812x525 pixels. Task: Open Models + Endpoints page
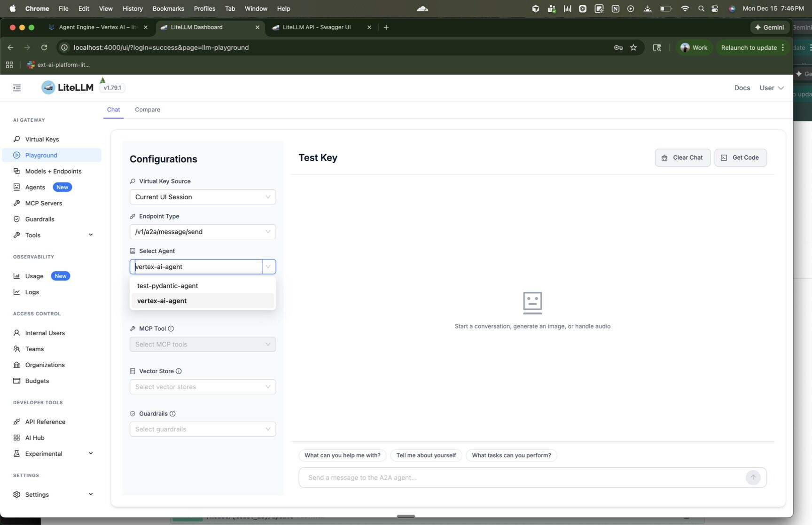click(53, 171)
